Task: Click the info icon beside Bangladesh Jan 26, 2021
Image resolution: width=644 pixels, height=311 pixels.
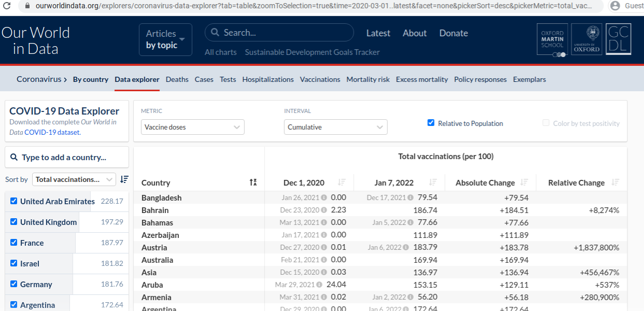Action: click(x=324, y=197)
